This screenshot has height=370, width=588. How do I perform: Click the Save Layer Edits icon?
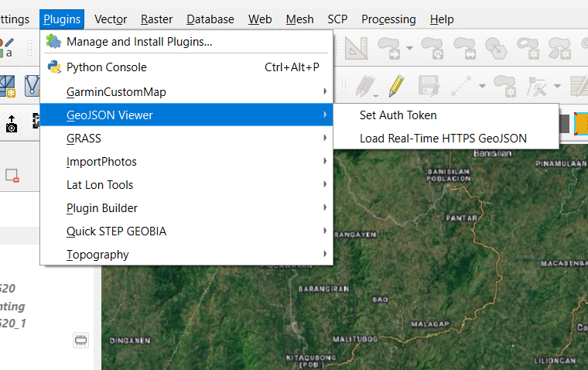[x=429, y=86]
